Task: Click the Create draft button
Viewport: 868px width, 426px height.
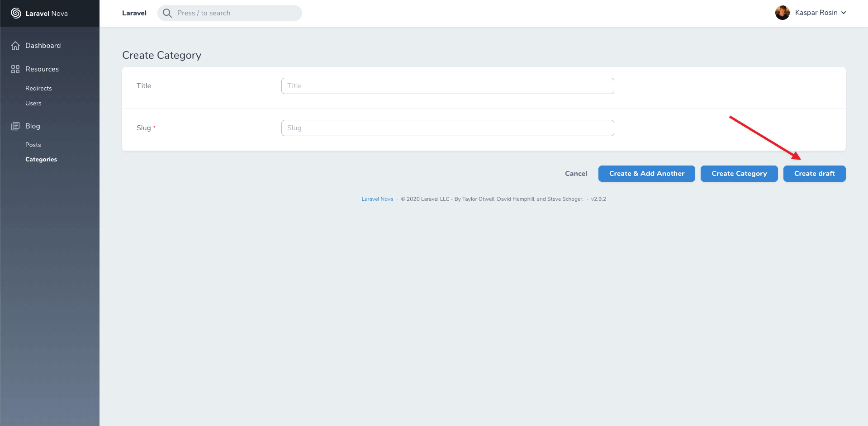Action: [815, 174]
